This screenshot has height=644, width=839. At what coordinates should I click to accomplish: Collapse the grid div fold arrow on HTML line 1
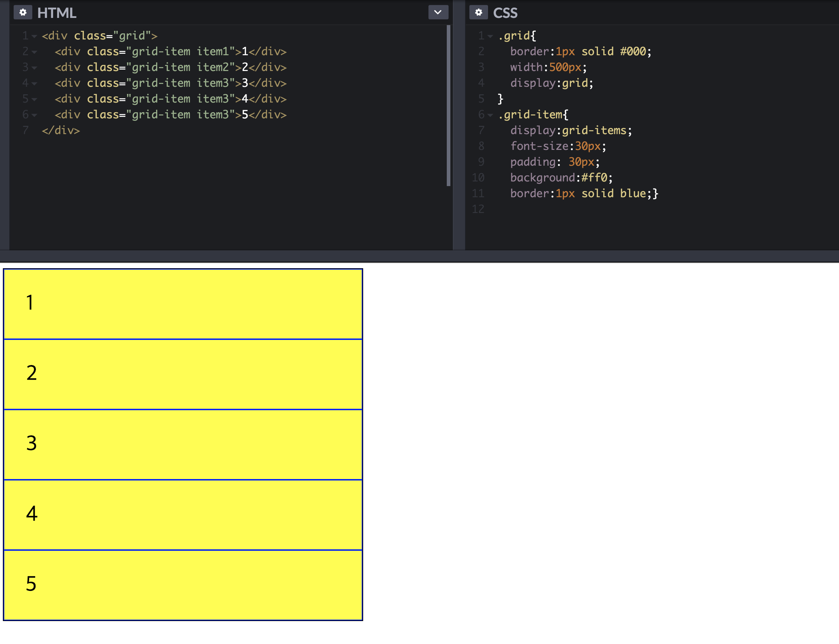34,37
